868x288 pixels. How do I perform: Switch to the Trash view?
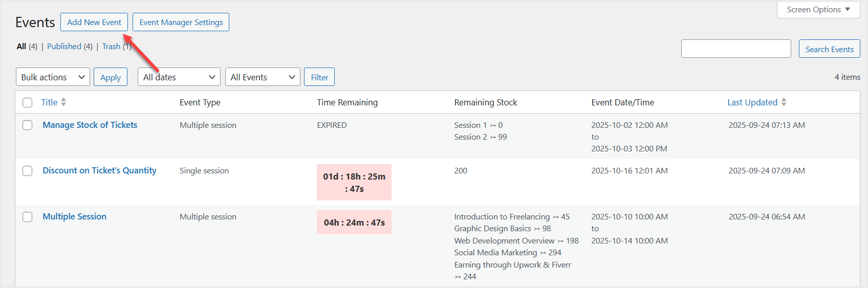pos(111,47)
